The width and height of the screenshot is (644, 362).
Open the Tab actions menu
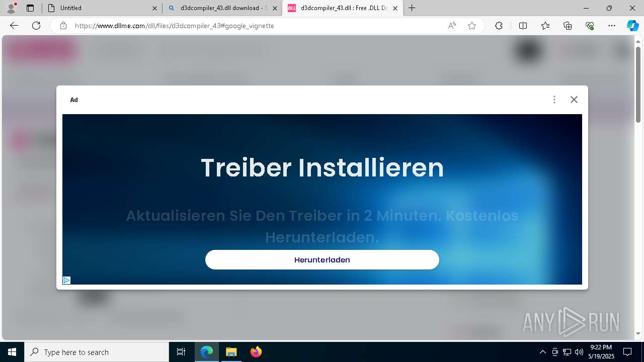[30, 8]
